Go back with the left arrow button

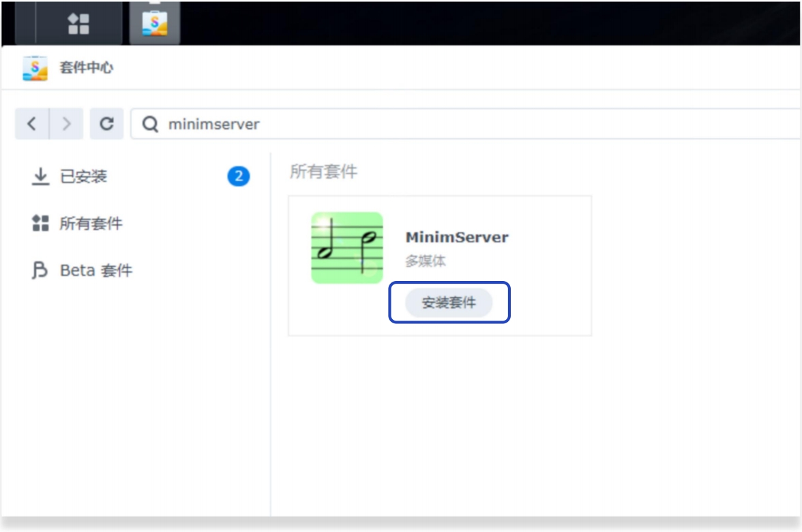(x=31, y=124)
